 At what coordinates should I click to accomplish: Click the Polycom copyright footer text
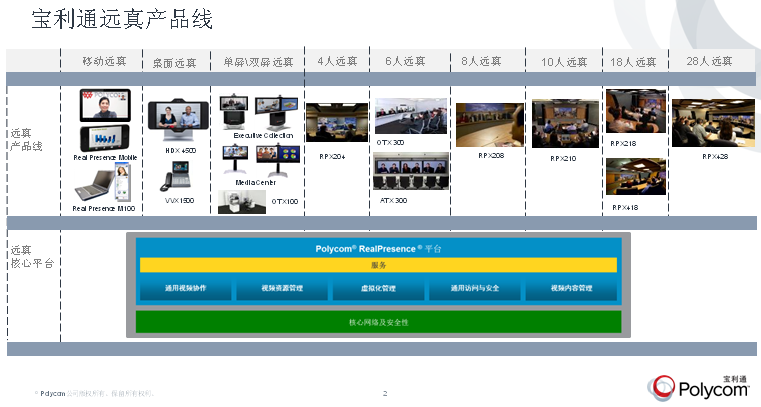(x=94, y=393)
